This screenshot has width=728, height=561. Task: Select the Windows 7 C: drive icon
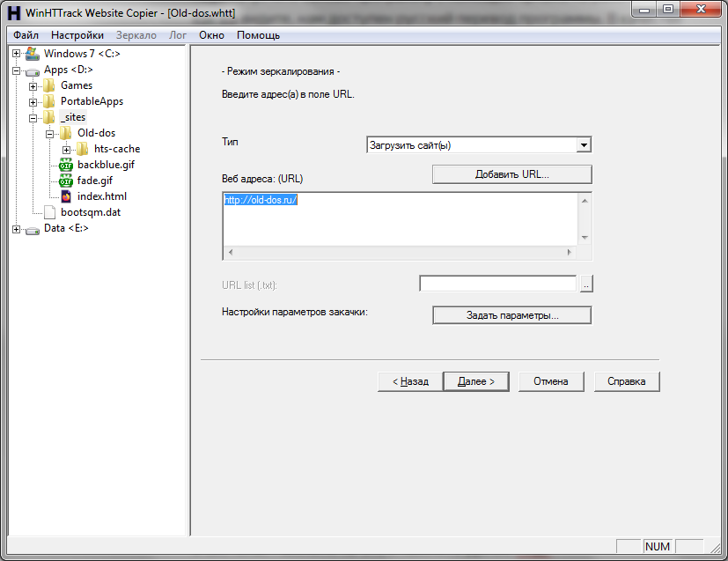[33, 54]
